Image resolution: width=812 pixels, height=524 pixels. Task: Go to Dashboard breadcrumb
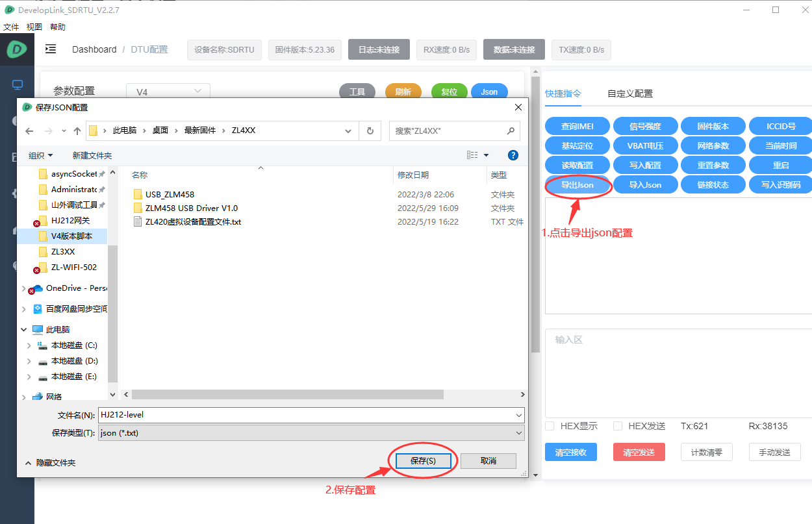pos(94,49)
